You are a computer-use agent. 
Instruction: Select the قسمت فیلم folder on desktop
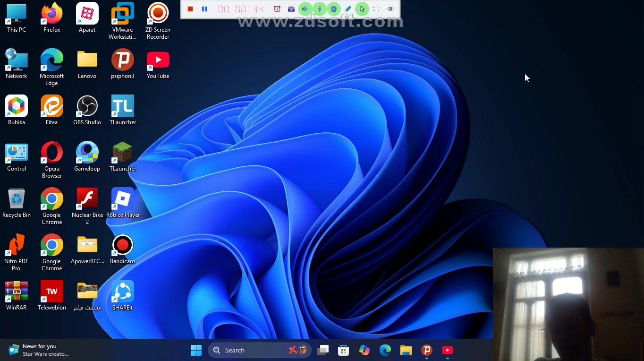click(x=87, y=296)
